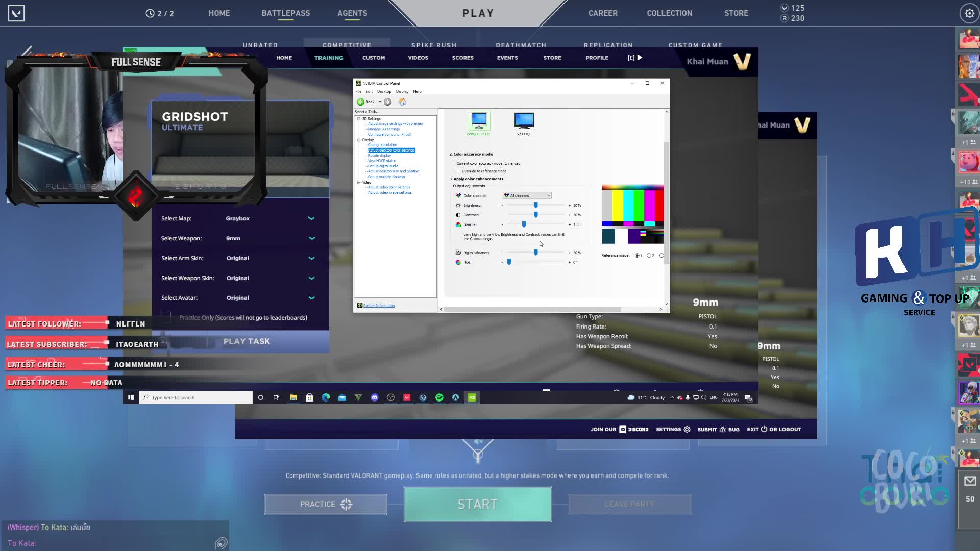Image resolution: width=980 pixels, height=551 pixels.
Task: Click the whisper To Kata chat input
Action: pyautogui.click(x=110, y=543)
